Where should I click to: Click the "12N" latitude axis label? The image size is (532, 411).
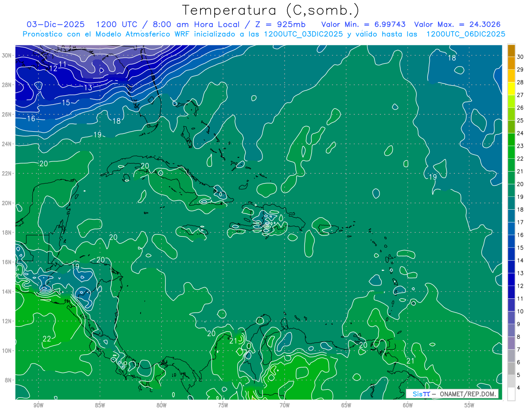[x=7, y=321]
